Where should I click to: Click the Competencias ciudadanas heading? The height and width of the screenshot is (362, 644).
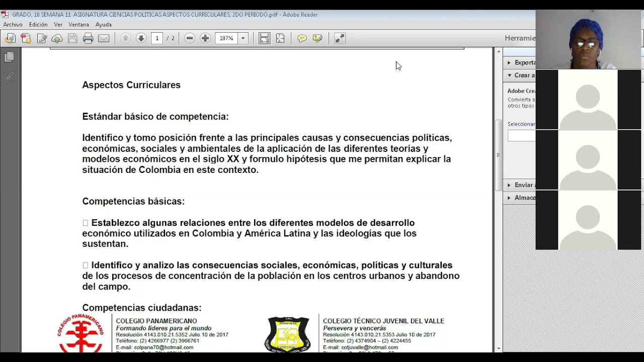(142, 308)
